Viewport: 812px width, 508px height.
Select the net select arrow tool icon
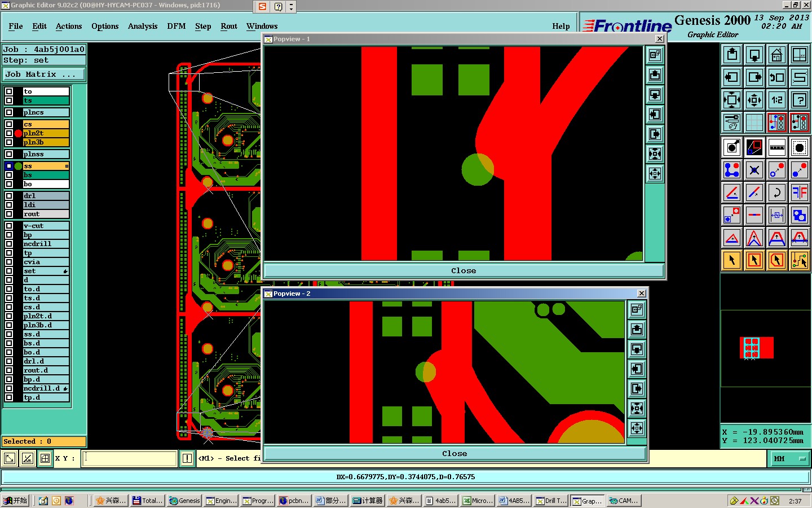800,260
